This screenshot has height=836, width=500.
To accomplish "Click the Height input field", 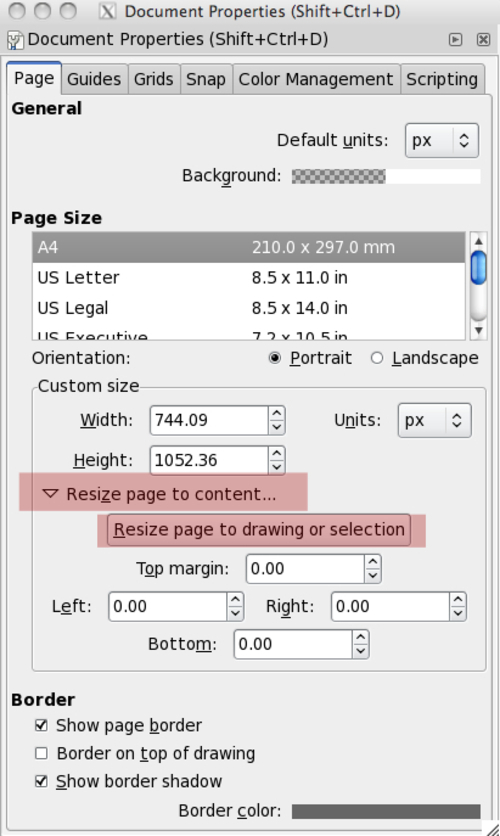I will click(x=209, y=460).
